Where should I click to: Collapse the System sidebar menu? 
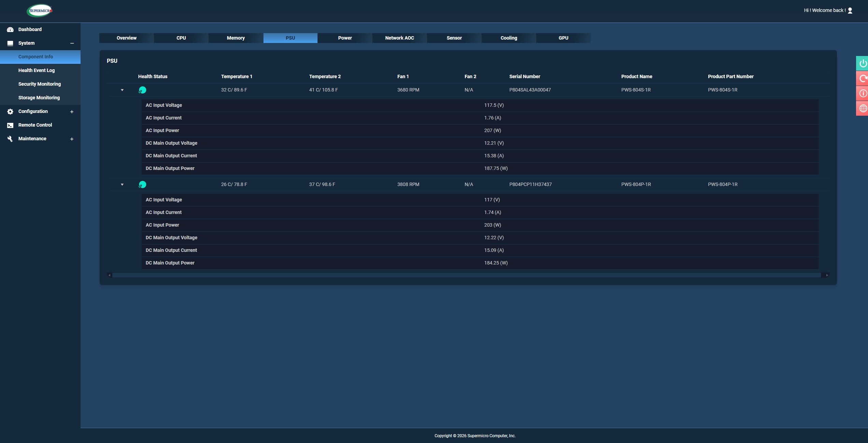click(x=72, y=43)
